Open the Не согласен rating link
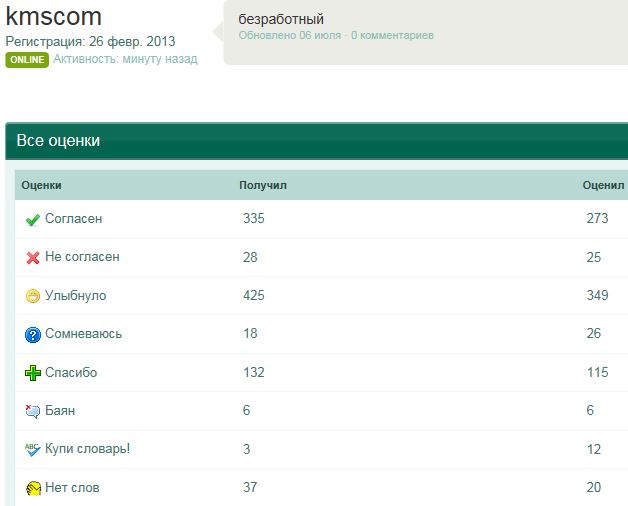The image size is (628, 506). pos(83,257)
